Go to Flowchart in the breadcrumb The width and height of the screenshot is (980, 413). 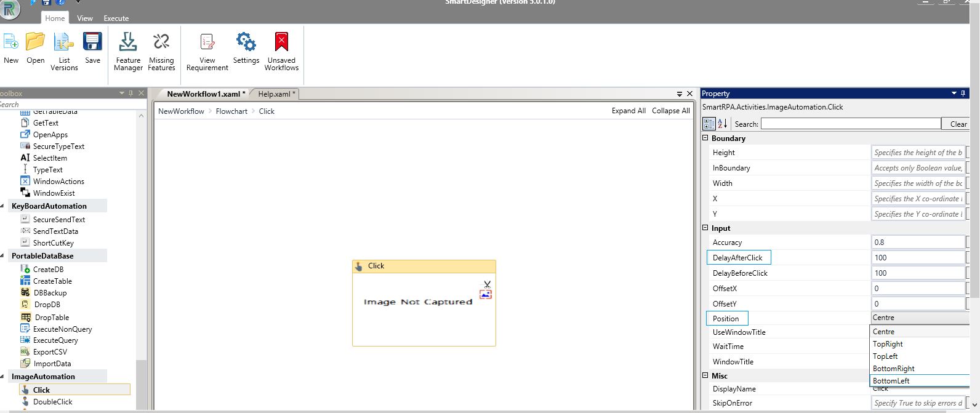pyautogui.click(x=231, y=111)
